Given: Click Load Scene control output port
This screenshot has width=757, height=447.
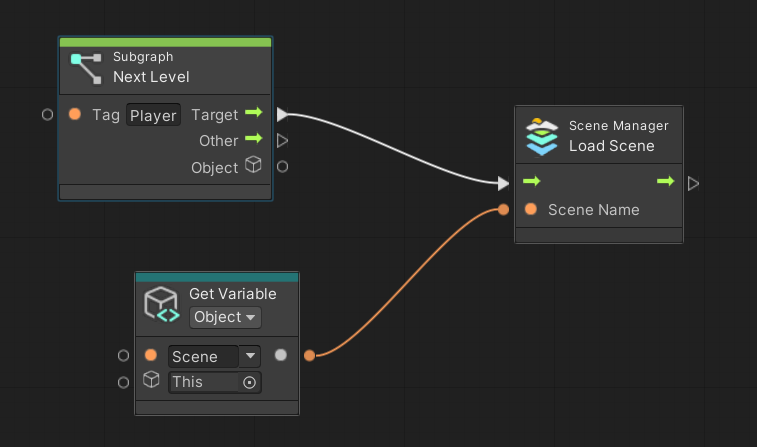Looking at the screenshot, I should (693, 183).
